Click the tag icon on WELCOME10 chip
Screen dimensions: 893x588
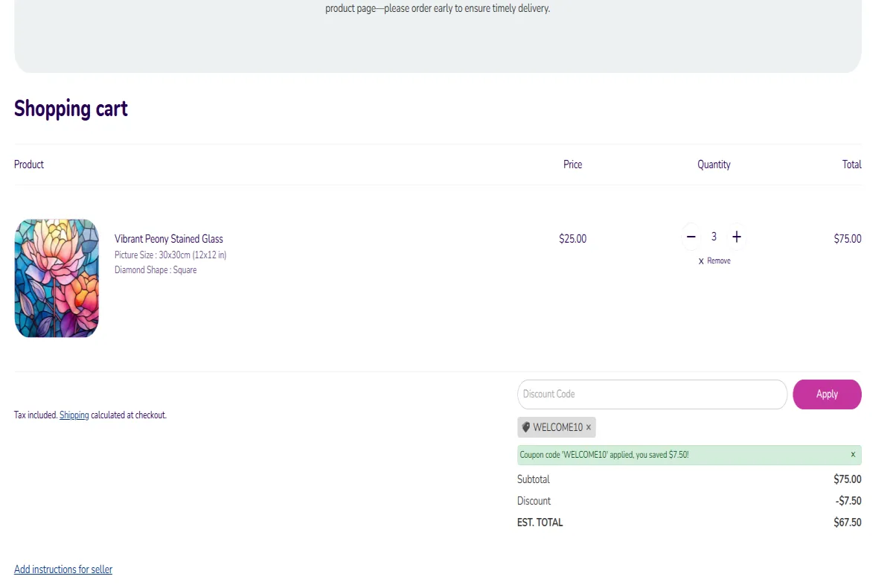coord(526,427)
